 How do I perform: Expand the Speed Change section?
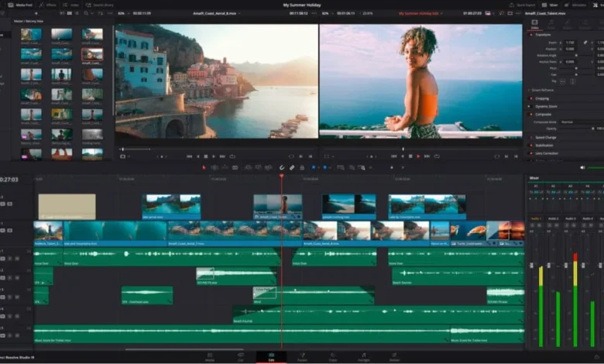click(x=547, y=137)
